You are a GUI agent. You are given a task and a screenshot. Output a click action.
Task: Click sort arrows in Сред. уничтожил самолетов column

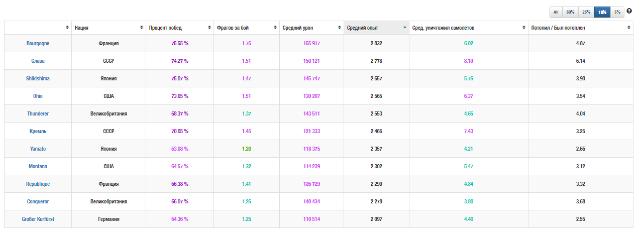(524, 28)
